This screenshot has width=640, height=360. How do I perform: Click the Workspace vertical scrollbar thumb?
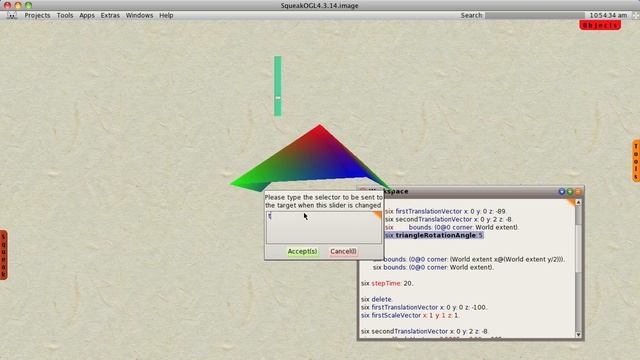tap(578, 248)
